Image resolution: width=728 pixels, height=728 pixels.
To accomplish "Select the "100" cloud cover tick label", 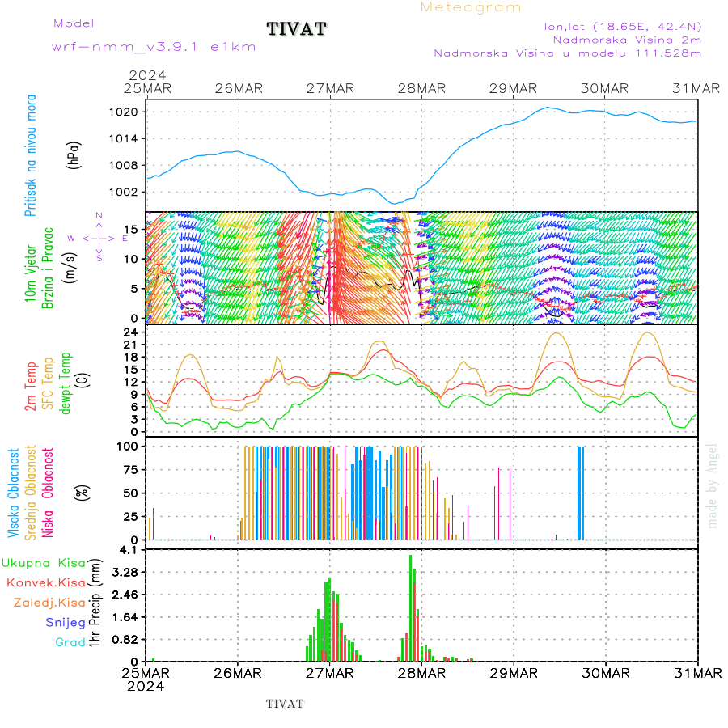I will tap(127, 447).
